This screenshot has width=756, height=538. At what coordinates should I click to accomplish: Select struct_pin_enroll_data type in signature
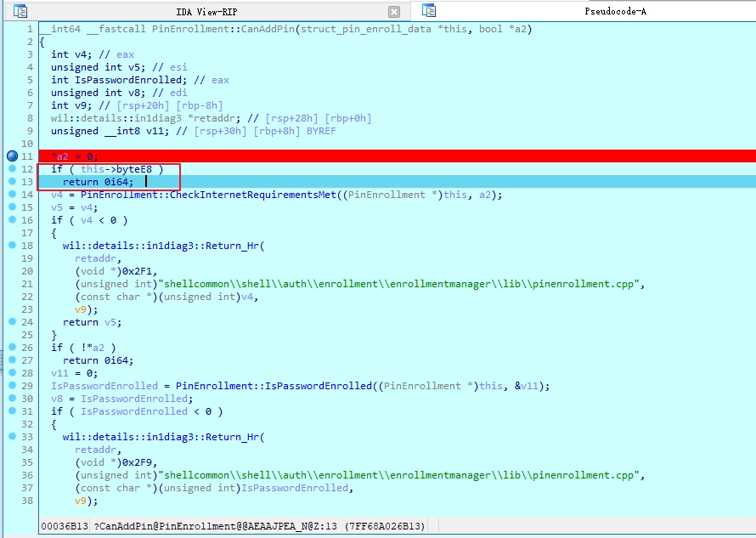coord(366,29)
